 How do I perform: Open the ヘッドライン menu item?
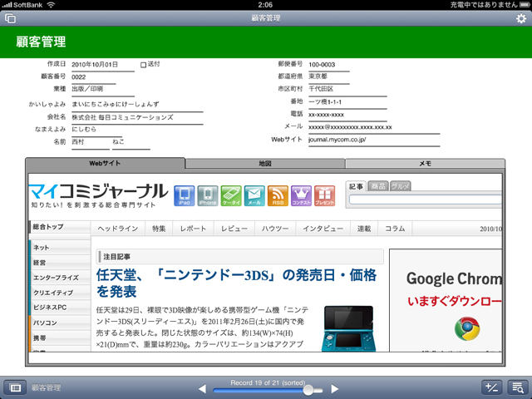point(118,229)
